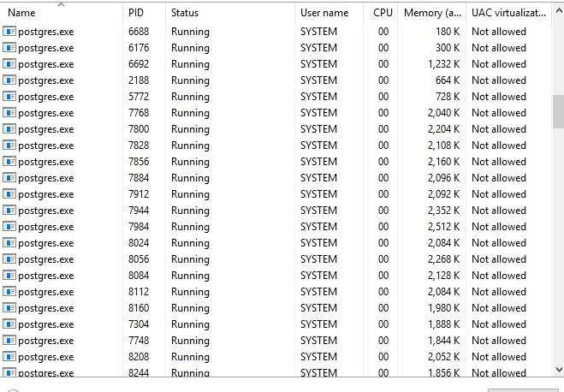Click PID value 8112
The height and width of the screenshot is (392, 564).
coord(139,291)
